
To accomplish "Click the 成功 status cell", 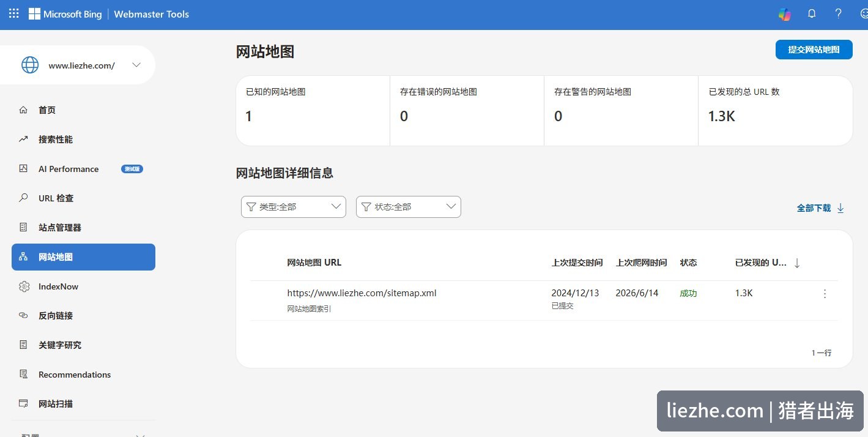I will point(688,293).
